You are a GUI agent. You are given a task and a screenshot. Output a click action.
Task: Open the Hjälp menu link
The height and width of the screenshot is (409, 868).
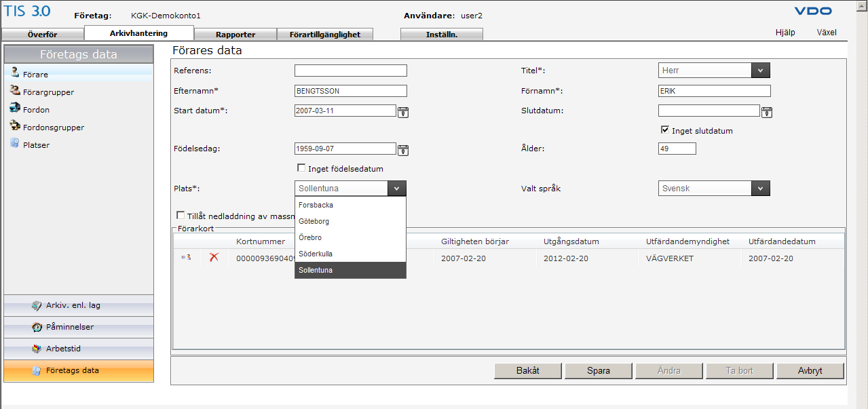point(785,33)
